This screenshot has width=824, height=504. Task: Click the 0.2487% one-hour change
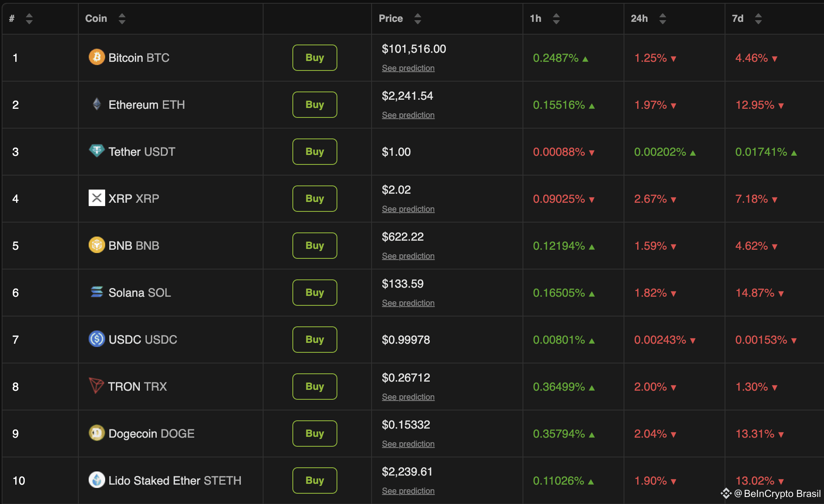pos(560,58)
